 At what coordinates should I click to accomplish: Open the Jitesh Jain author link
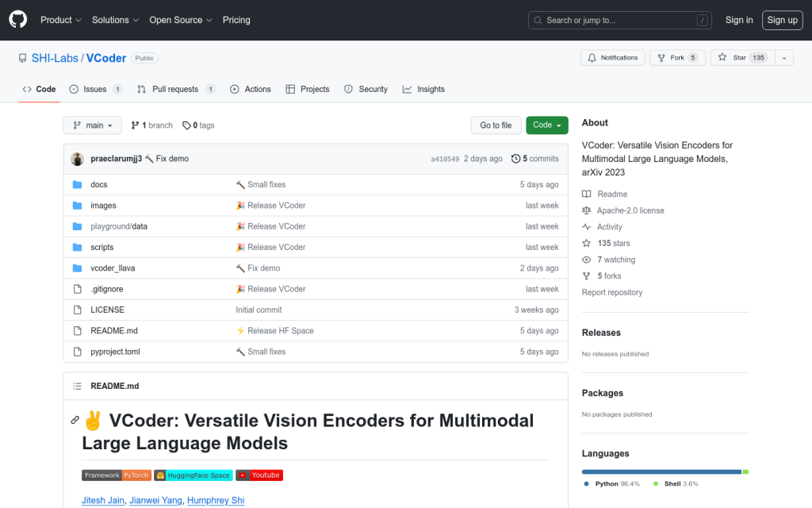(x=103, y=500)
